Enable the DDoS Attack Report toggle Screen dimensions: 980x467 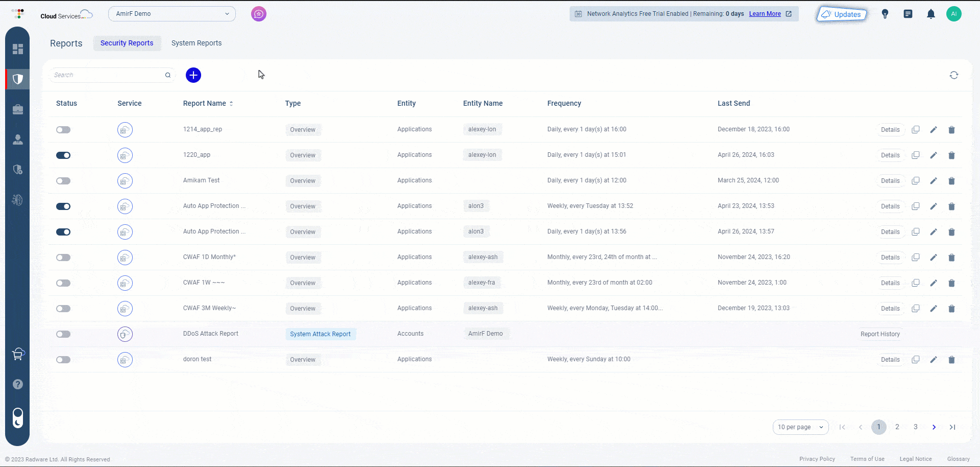pyautogui.click(x=63, y=334)
